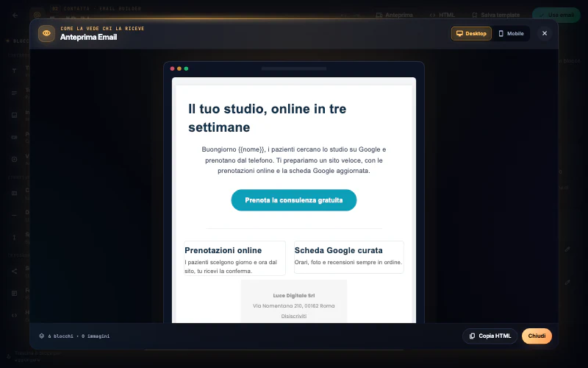
Task: Click the eye icon beside Anteprima Email
Action: pyautogui.click(x=46, y=33)
